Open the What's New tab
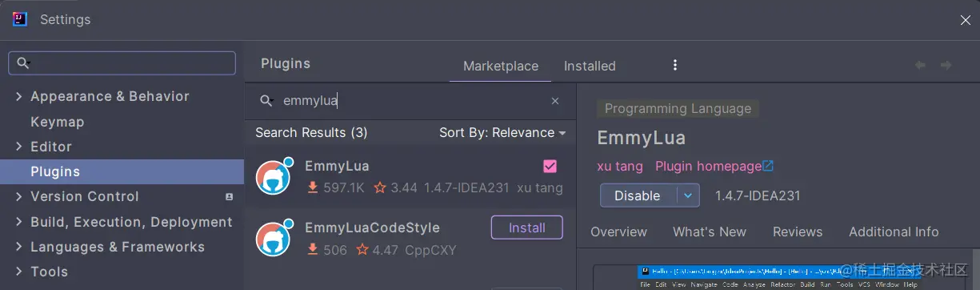 710,232
